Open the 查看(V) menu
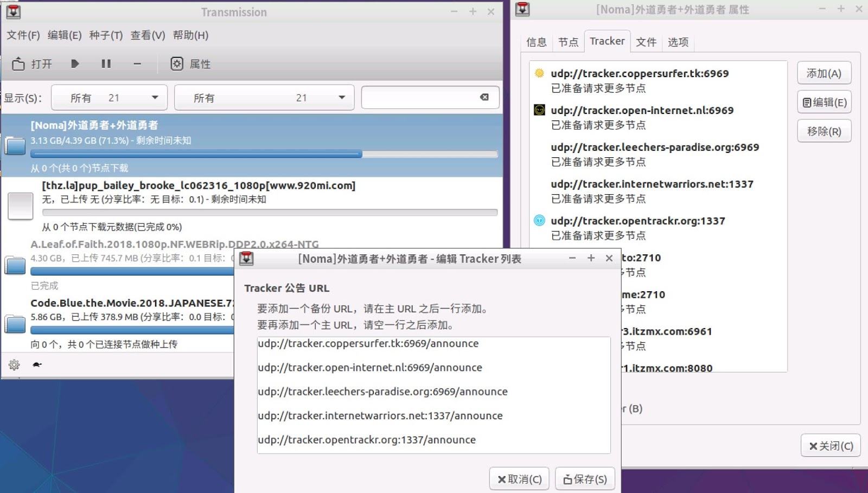 click(148, 35)
